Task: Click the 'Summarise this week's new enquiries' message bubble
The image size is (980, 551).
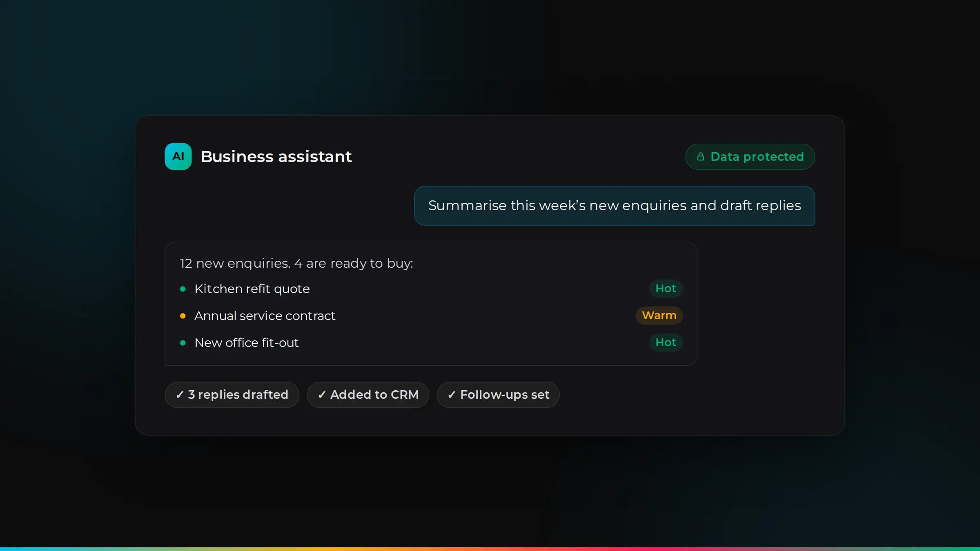Action: 615,206
